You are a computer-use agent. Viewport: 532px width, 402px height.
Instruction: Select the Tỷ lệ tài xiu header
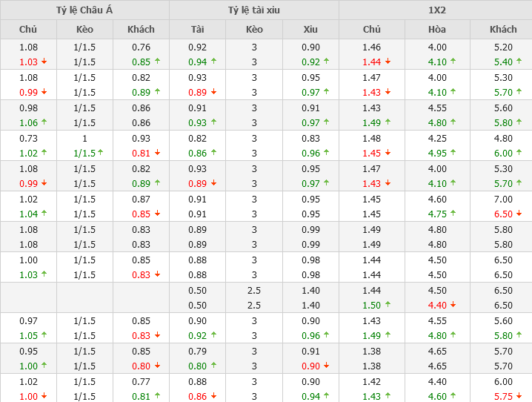tap(254, 10)
